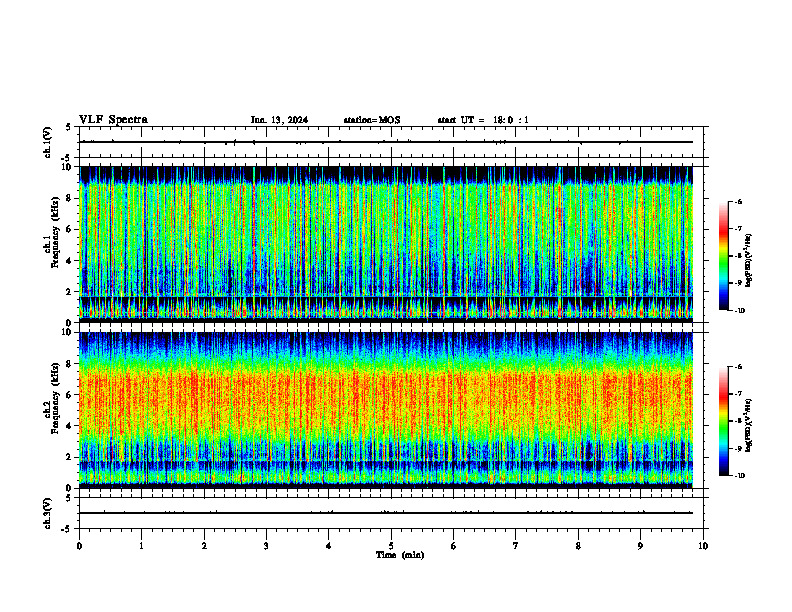The width and height of the screenshot is (792, 612).
Task: Click time axis tick label "8"
Action: tap(578, 546)
